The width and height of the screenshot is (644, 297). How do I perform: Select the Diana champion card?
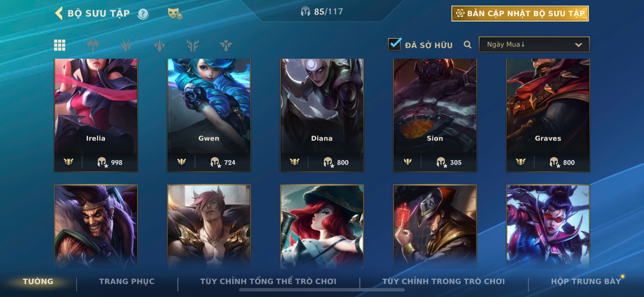click(322, 115)
